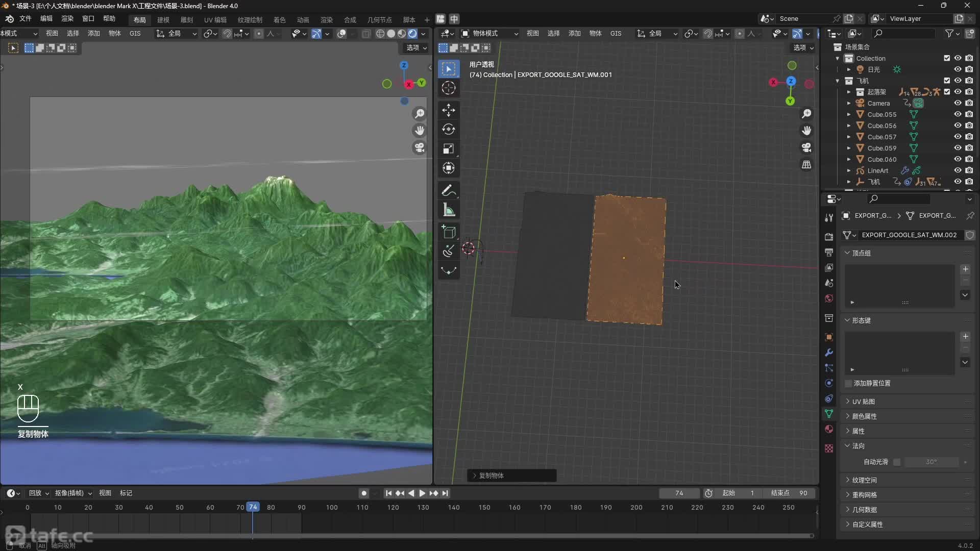Screen dimensions: 980x551
Task: Open Object Data mesh properties tab
Action: pos(829,414)
